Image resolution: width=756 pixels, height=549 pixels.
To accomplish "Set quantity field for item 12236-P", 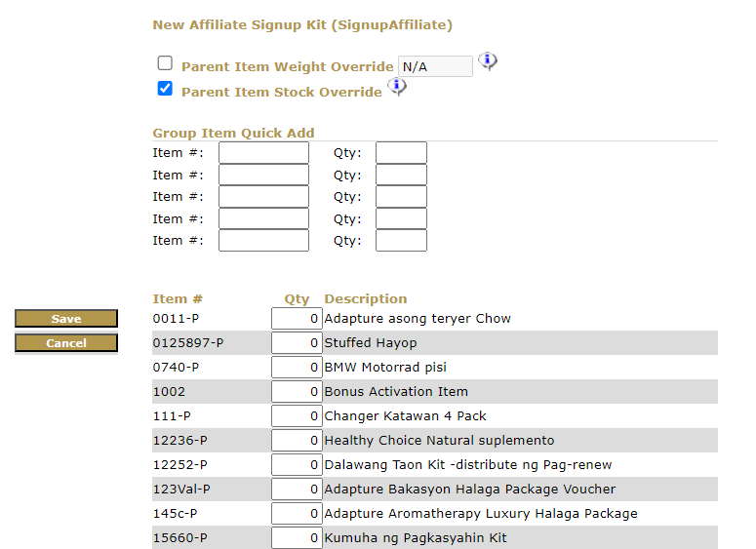I will (297, 441).
